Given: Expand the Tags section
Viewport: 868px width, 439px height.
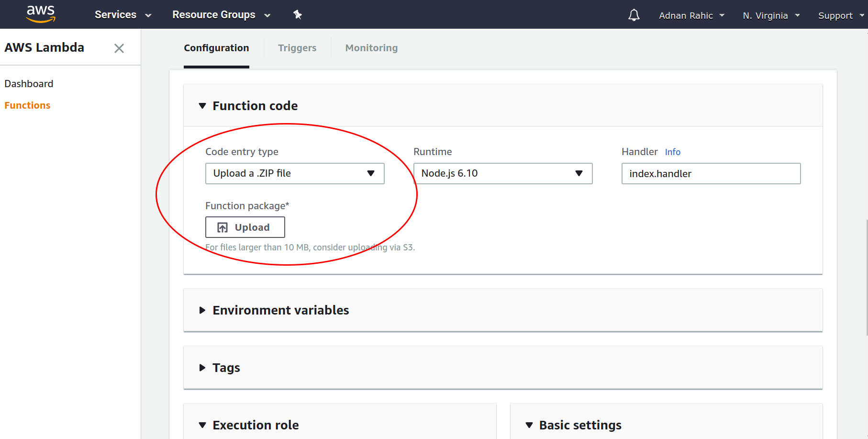Looking at the screenshot, I should 202,368.
